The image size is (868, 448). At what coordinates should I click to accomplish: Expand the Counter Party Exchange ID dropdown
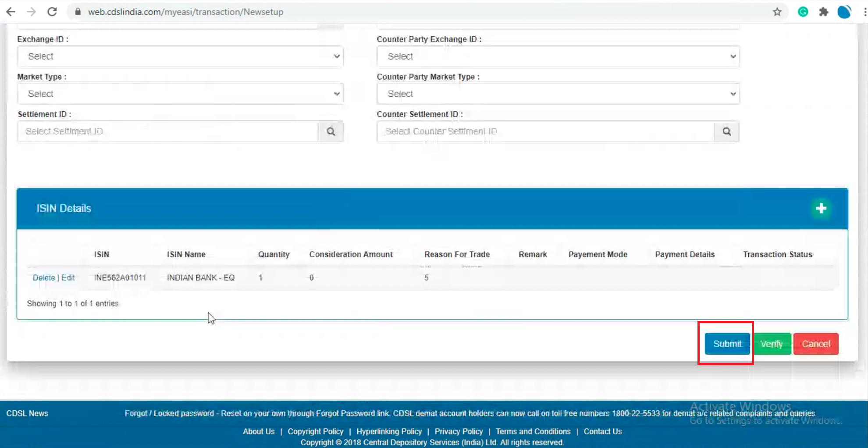(558, 57)
